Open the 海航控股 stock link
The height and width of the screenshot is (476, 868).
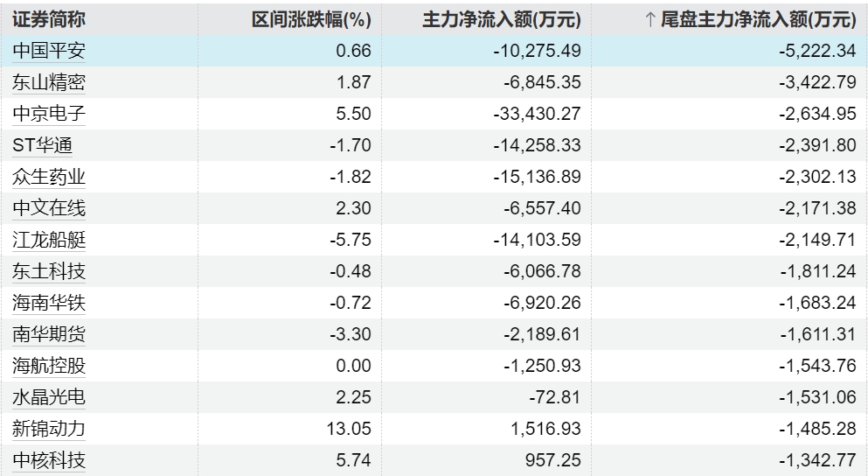49,366
